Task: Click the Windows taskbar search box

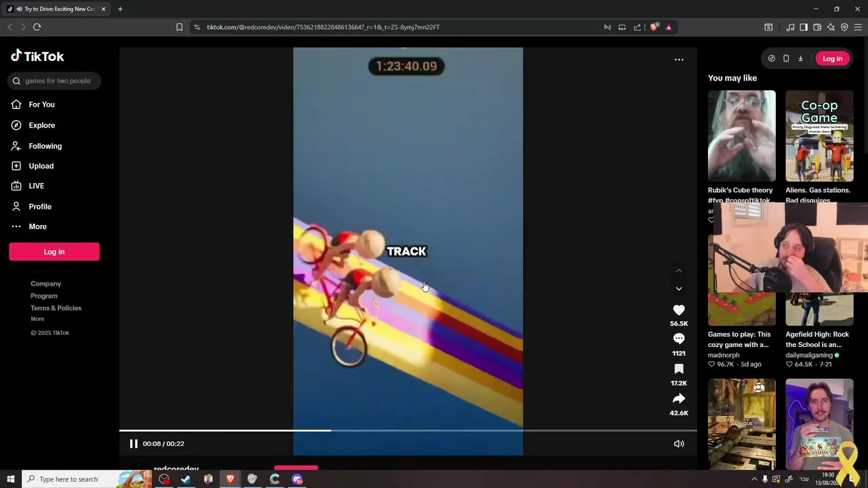Action: point(88,479)
